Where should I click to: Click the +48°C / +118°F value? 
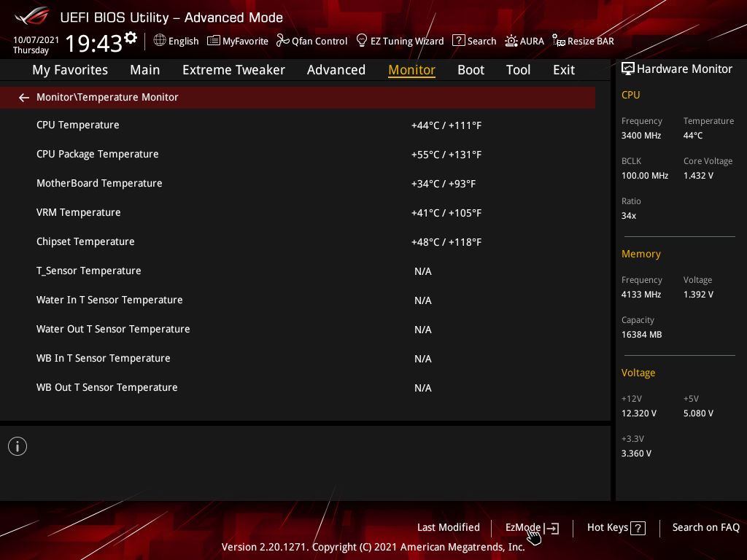446,242
